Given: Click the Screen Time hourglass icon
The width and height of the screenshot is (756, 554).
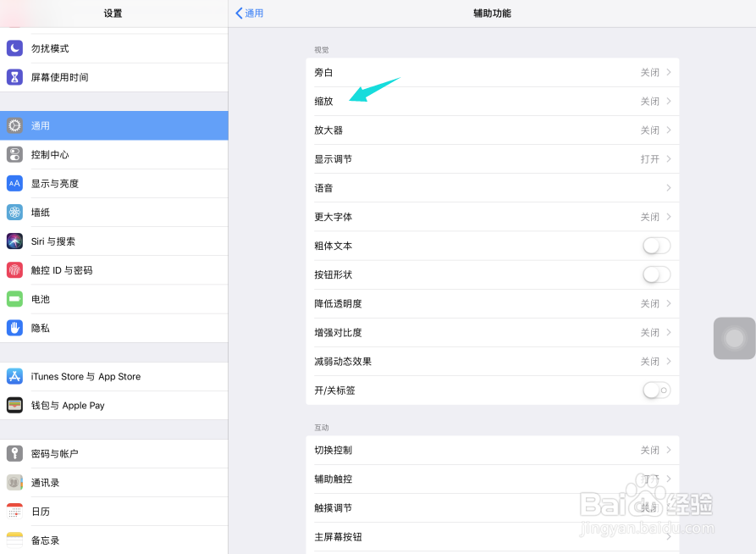Looking at the screenshot, I should click(x=14, y=77).
